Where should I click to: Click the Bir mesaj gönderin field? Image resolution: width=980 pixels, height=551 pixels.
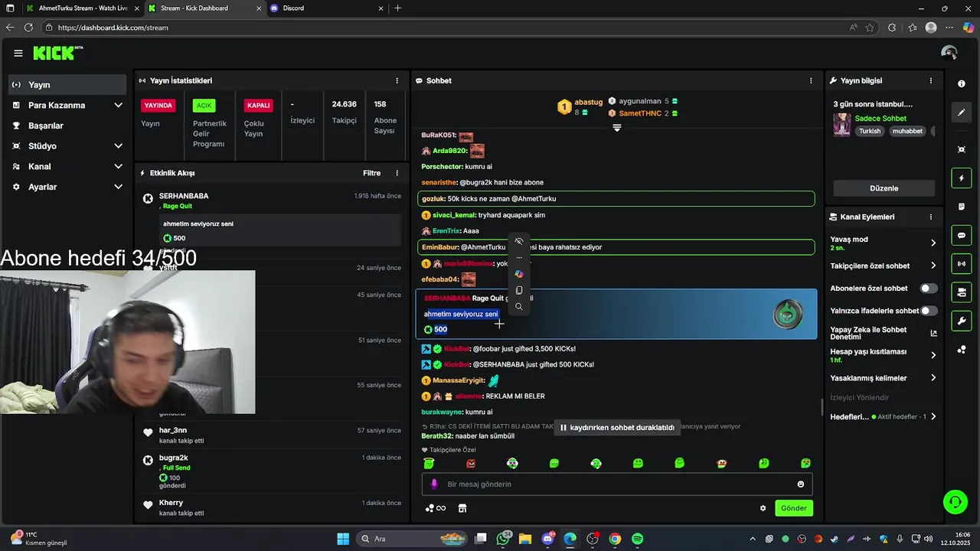[x=616, y=484]
